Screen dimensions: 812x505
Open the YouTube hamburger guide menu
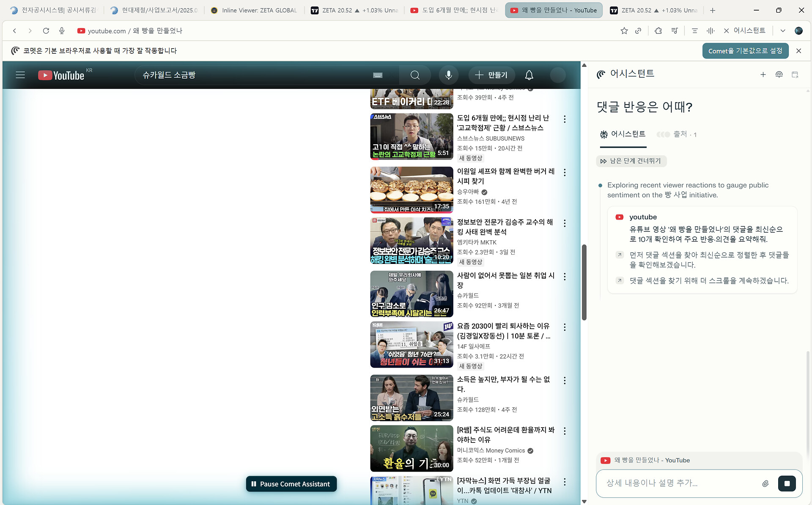pyautogui.click(x=20, y=75)
